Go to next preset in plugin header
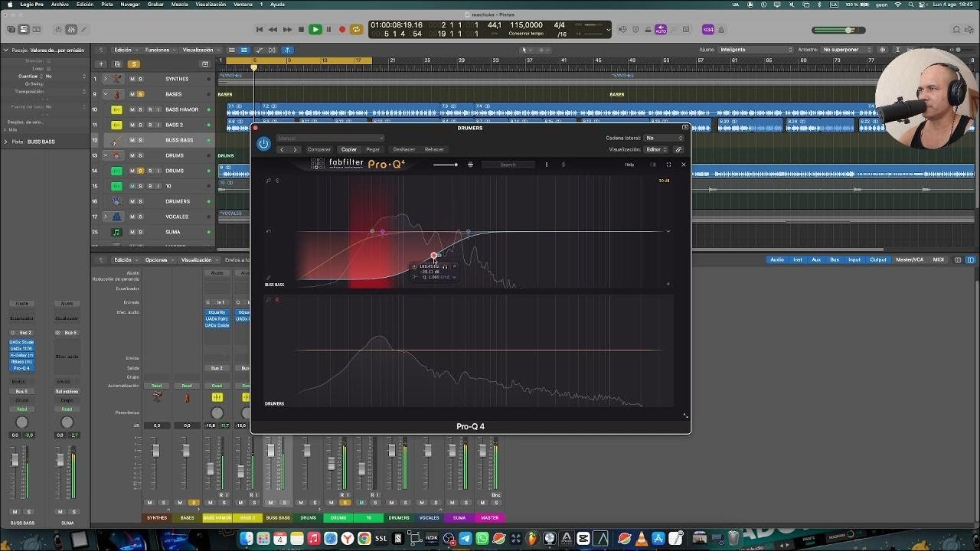This screenshot has height=551, width=980. tap(295, 149)
